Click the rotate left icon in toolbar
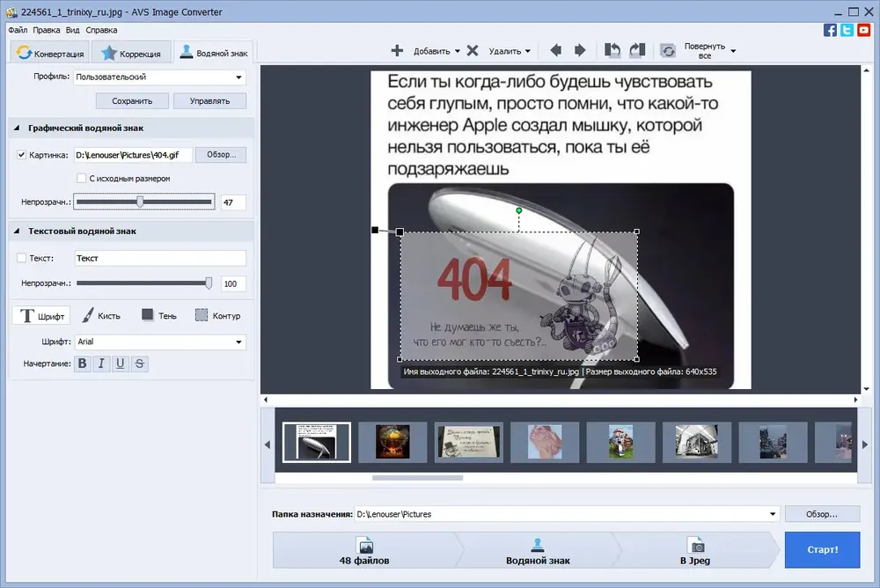 click(612, 50)
